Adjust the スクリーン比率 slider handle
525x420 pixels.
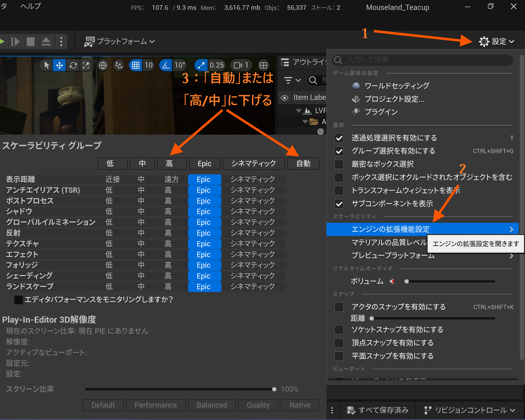pyautogui.click(x=274, y=389)
